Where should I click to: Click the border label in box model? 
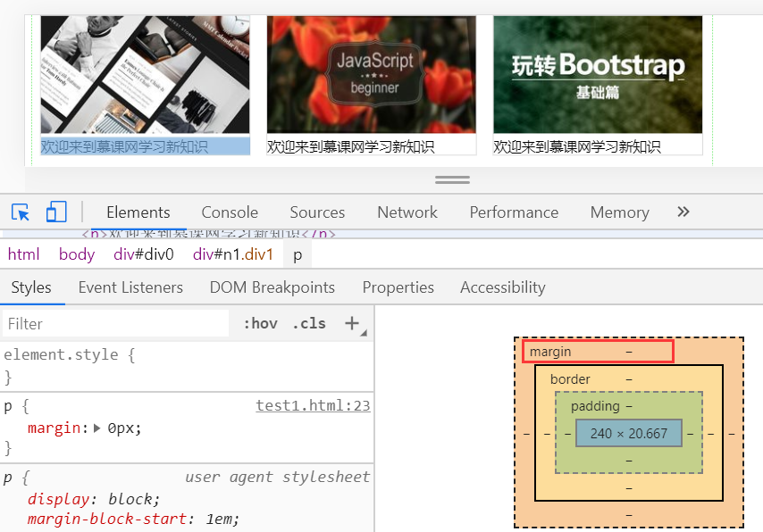570,379
